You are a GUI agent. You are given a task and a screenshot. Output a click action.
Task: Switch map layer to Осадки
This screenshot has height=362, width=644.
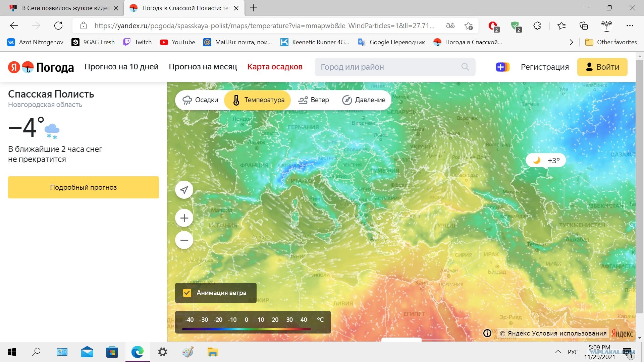(200, 100)
